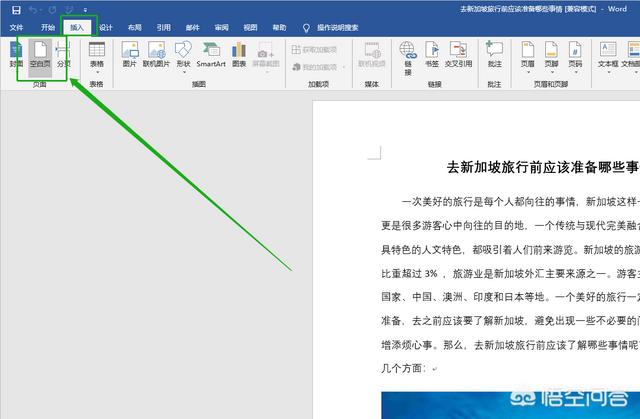The height and width of the screenshot is (419, 640).
Task: Click 获取加载项 button
Action: [x=314, y=49]
